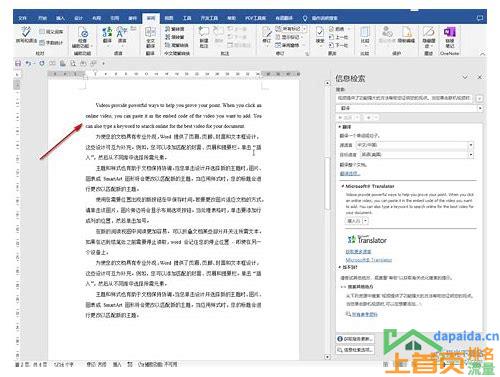Click the Get updates to services button

pos(355,339)
